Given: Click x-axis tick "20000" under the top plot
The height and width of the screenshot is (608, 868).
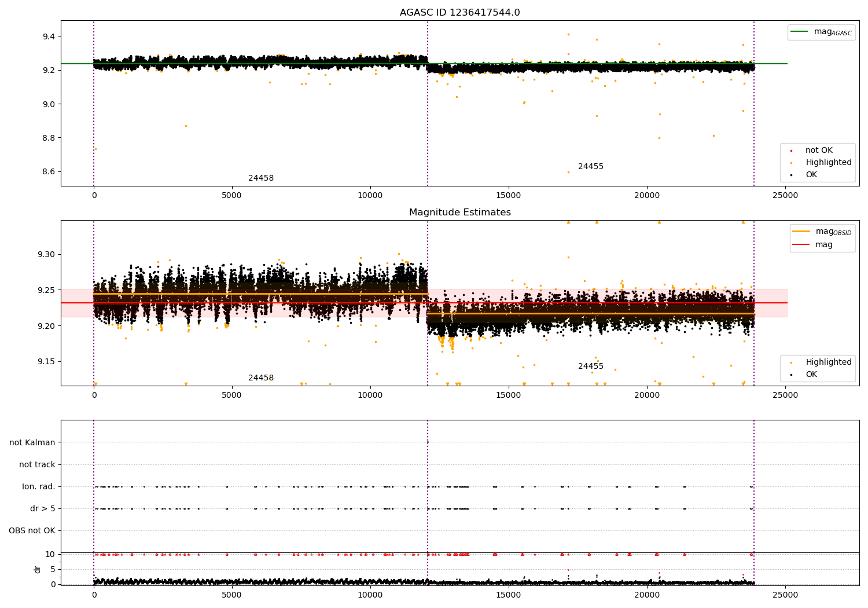Looking at the screenshot, I should tap(646, 196).
